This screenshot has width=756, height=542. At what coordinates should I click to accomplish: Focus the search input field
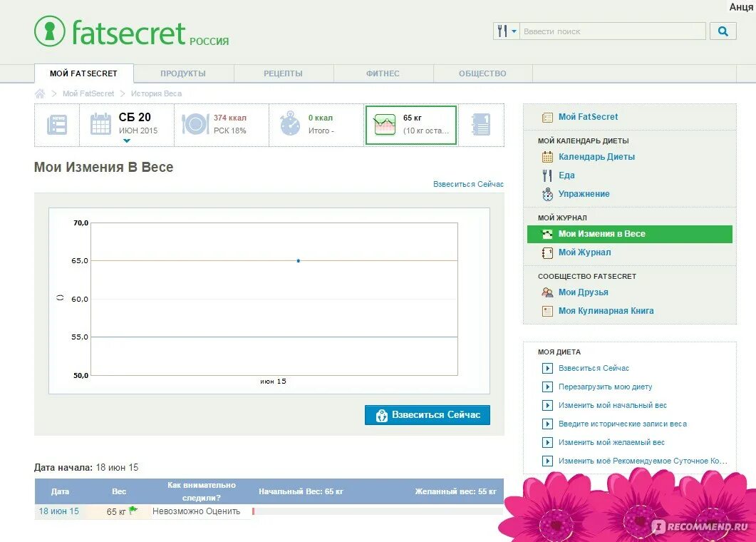point(612,31)
